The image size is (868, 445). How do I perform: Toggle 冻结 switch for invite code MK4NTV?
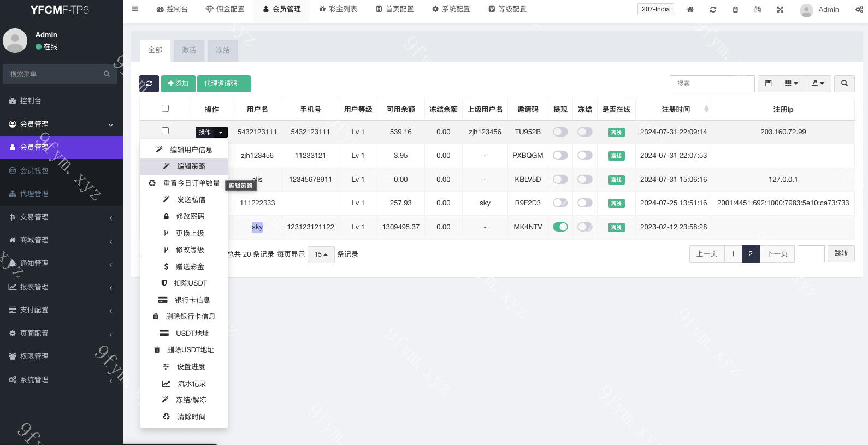(x=585, y=227)
